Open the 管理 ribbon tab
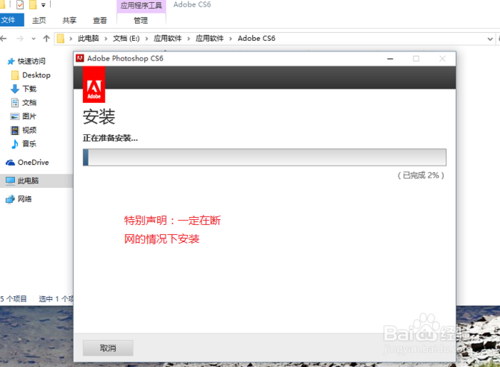This screenshot has height=367, width=500. [x=141, y=20]
